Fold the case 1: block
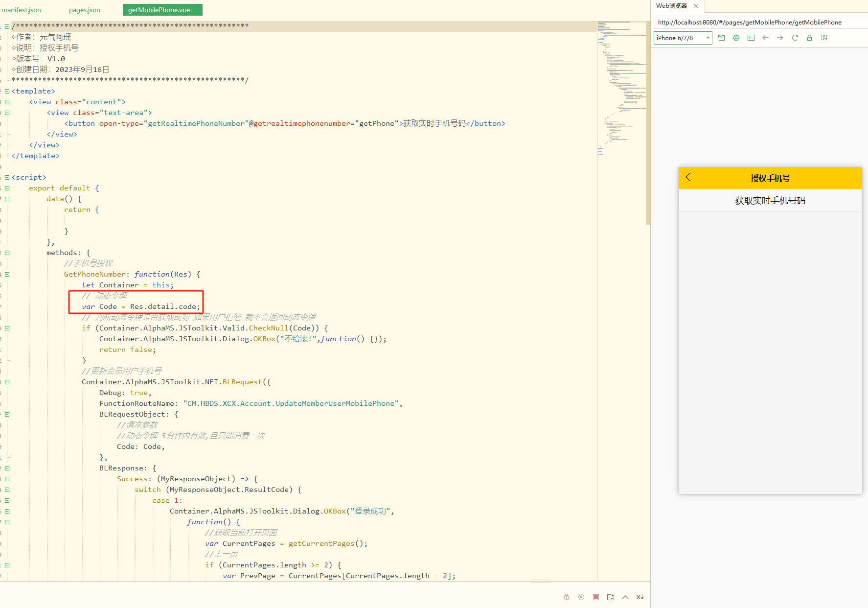The height and width of the screenshot is (608, 868). (7, 500)
